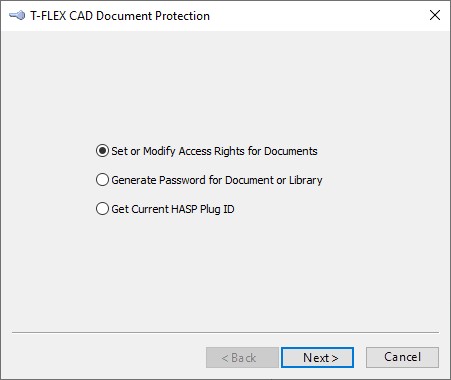Click the horizontal separator line above the buttons
Screen dimensions: 451x380
click(225, 332)
